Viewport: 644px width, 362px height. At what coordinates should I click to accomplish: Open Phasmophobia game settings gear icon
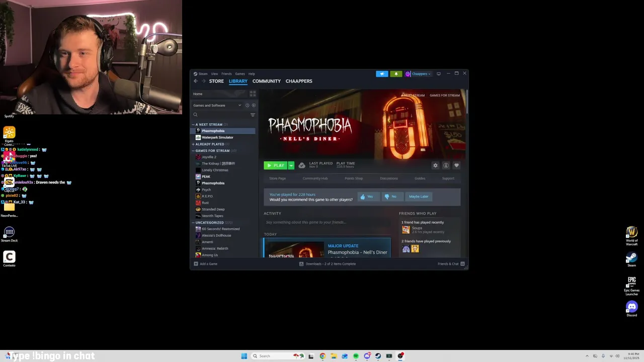[435, 165]
